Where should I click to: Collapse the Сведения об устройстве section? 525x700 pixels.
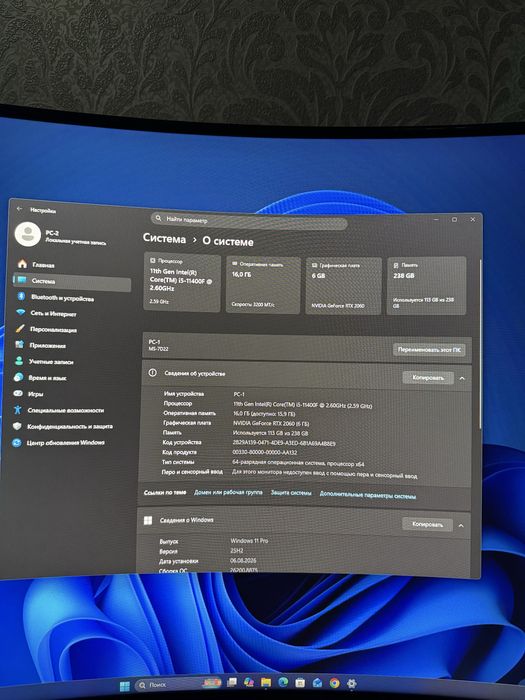click(x=462, y=378)
